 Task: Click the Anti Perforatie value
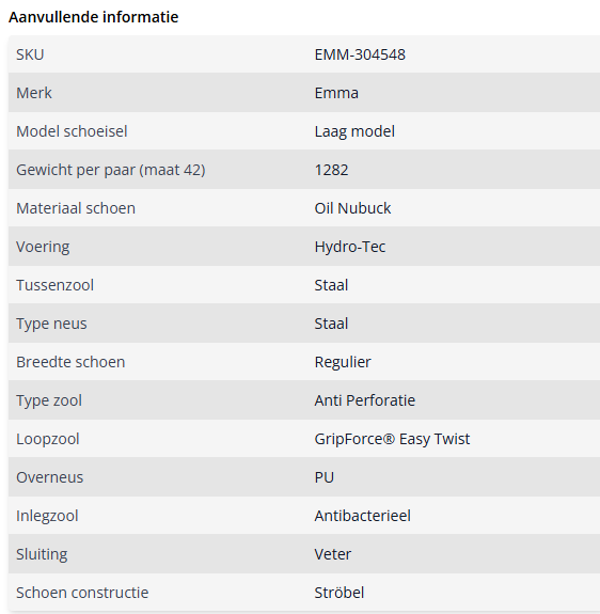click(365, 400)
